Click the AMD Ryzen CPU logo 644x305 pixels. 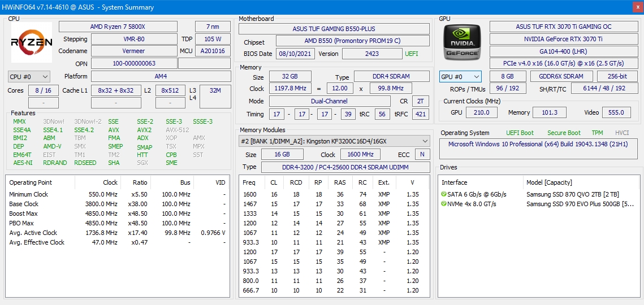pos(32,42)
